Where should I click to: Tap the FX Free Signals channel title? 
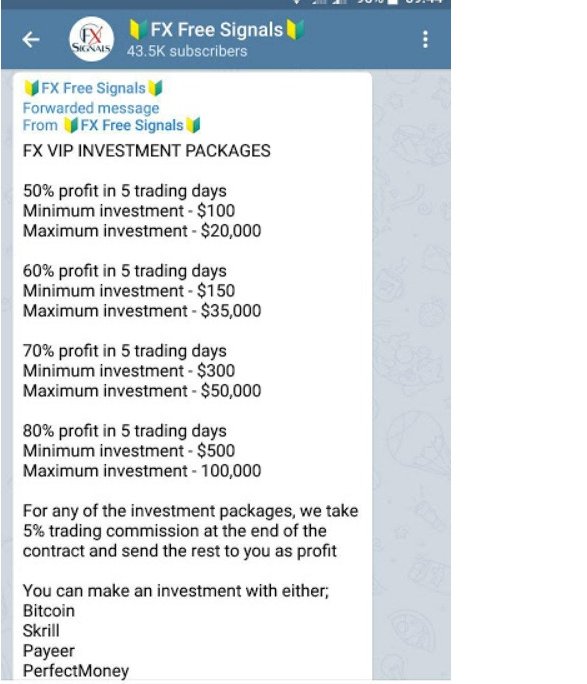click(216, 30)
